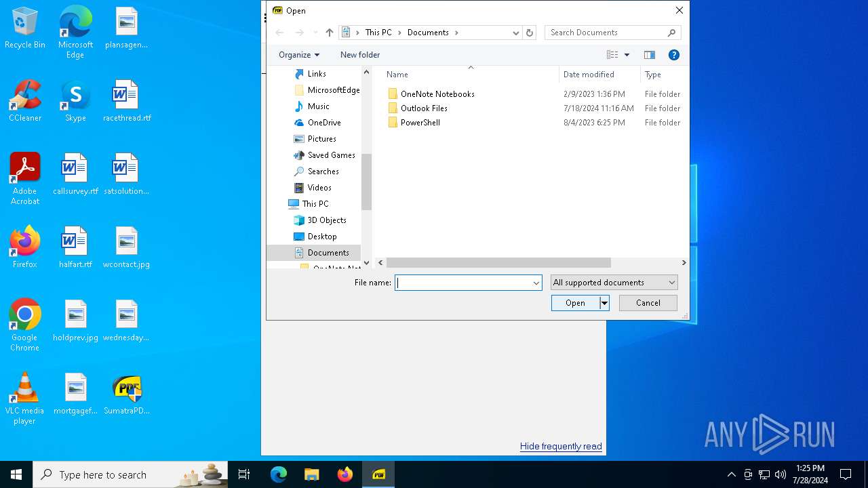Sort files by Date modified column
Viewport: 868px width, 488px height.
(599, 75)
